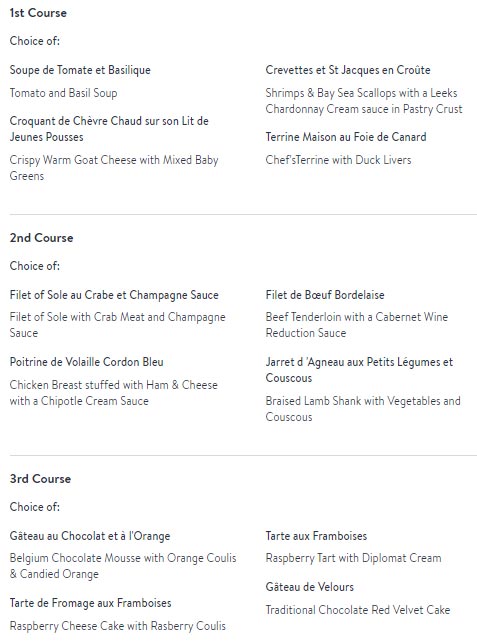
Task: Click the 1st Course heading
Action: click(38, 13)
